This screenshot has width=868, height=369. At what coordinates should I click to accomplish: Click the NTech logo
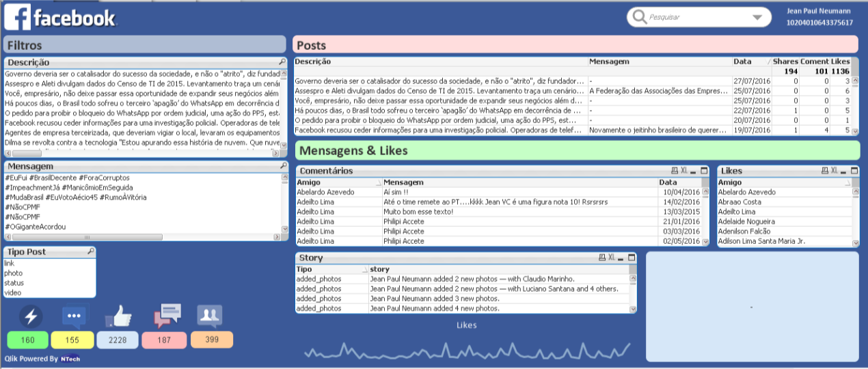click(x=70, y=359)
